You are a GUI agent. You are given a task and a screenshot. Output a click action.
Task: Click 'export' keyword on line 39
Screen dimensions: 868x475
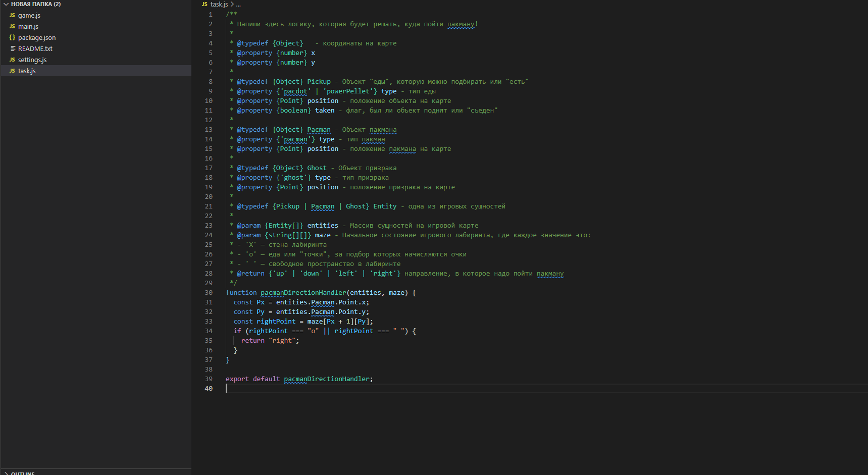[237, 379]
